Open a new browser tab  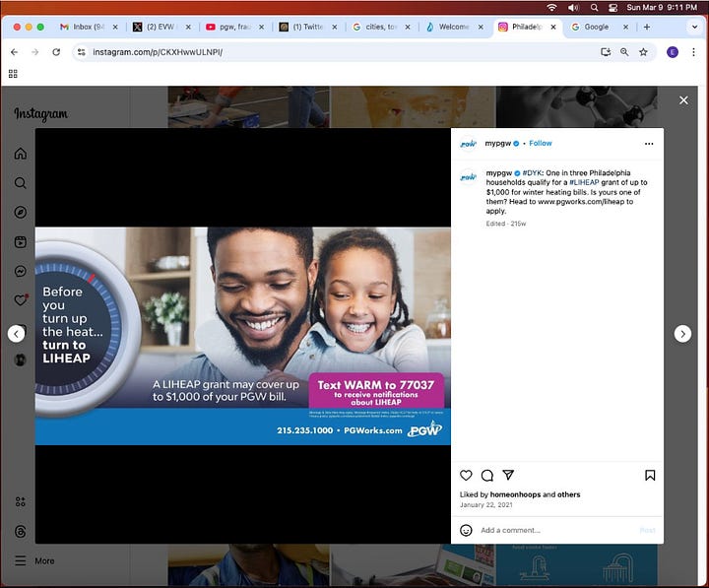coord(647,28)
